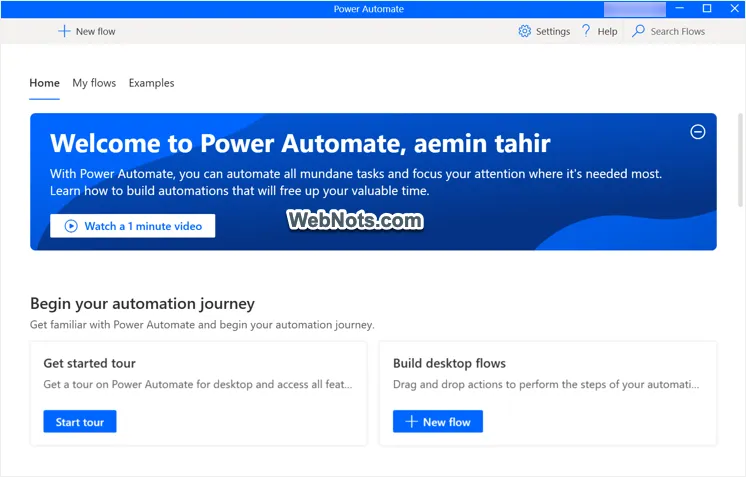Click the Start tour button
Viewport: 746px width, 477px height.
(79, 422)
